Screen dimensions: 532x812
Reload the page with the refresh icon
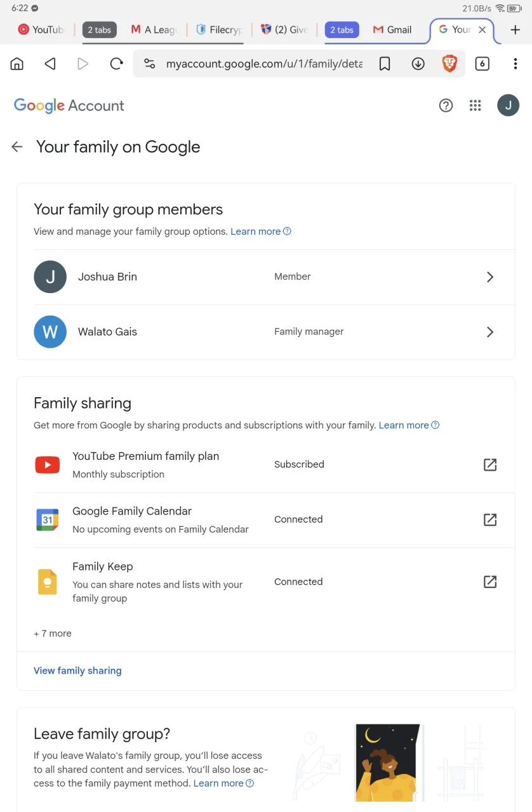[116, 63]
